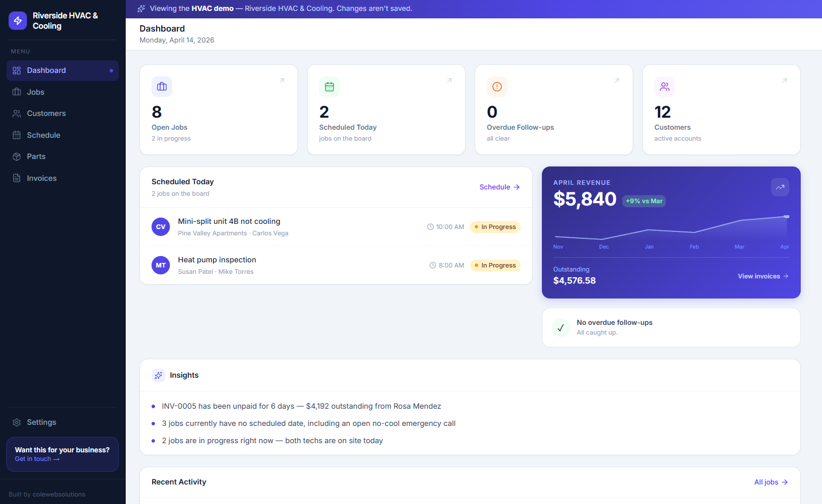
Task: Open the arrow on the Customers stat card
Action: 785,80
